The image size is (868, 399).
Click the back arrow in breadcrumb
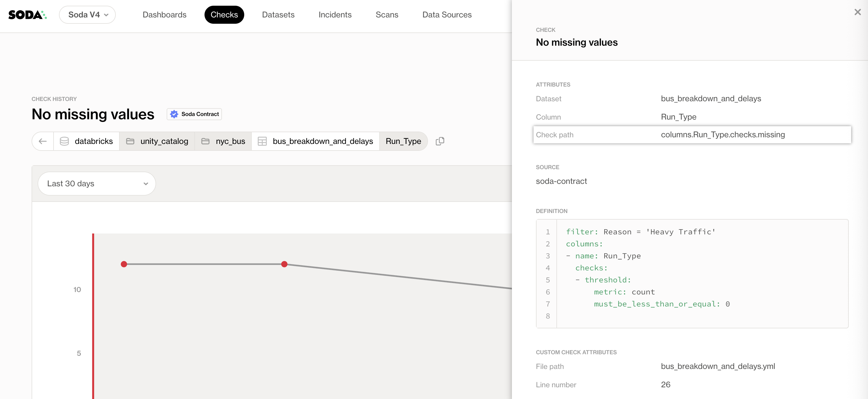(x=43, y=141)
